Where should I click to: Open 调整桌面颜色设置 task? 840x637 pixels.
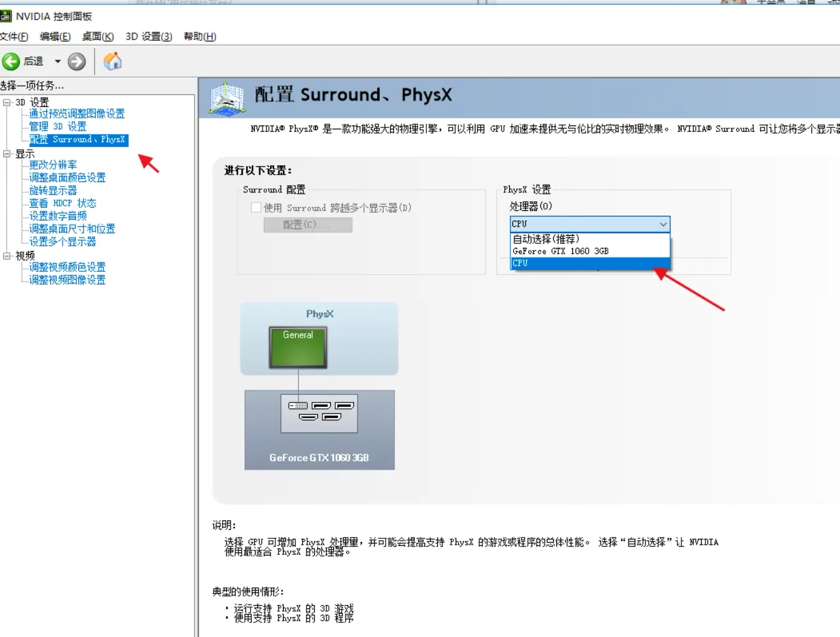pos(68,178)
